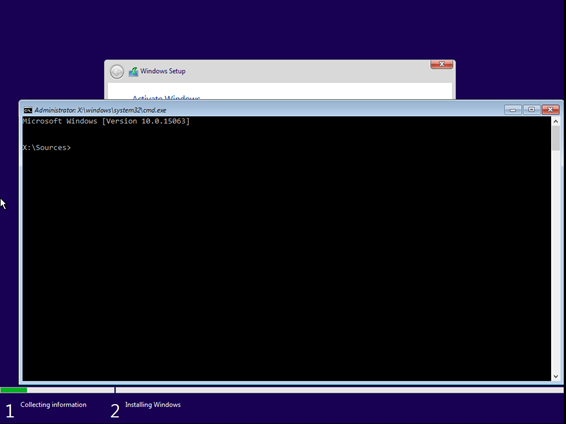
Task: Click the cmd.exe title bar text
Action: point(100,110)
